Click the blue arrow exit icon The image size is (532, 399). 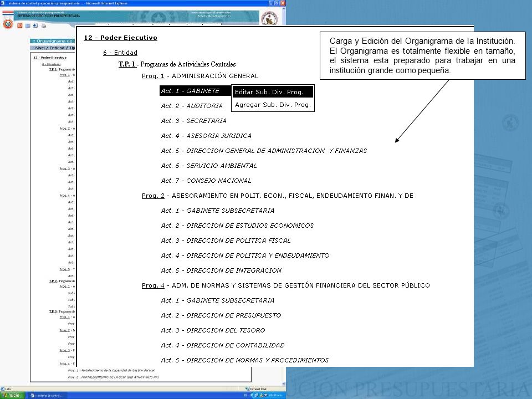pyautogui.click(x=35, y=25)
